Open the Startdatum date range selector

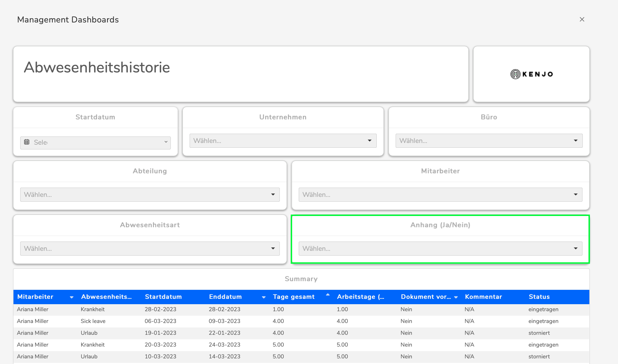point(96,143)
